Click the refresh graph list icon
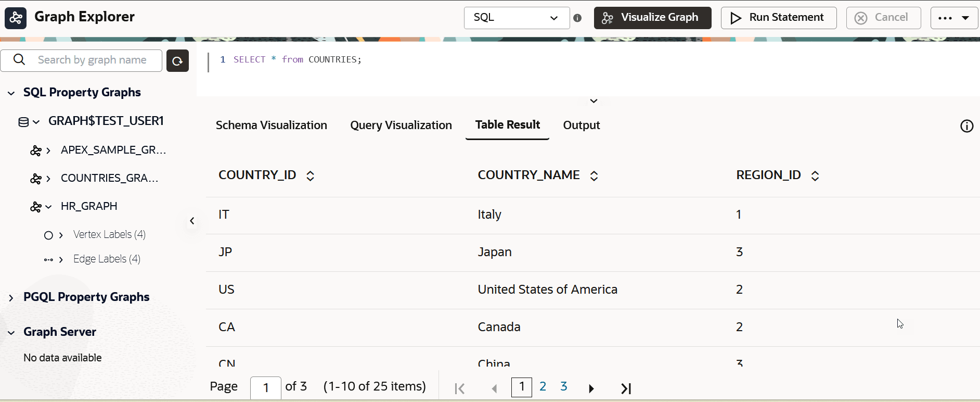980x402 pixels. [x=177, y=61]
